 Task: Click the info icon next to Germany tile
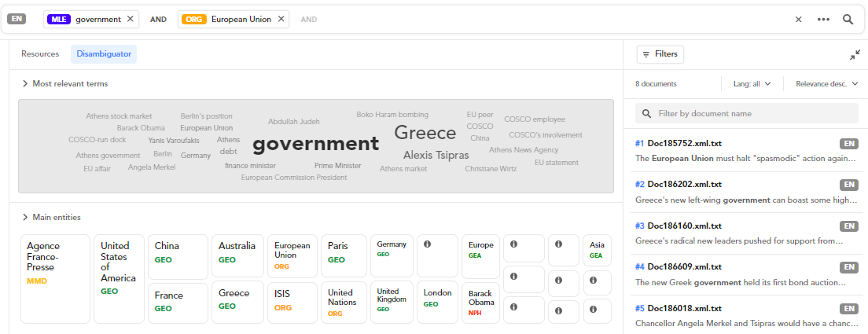[x=428, y=244]
